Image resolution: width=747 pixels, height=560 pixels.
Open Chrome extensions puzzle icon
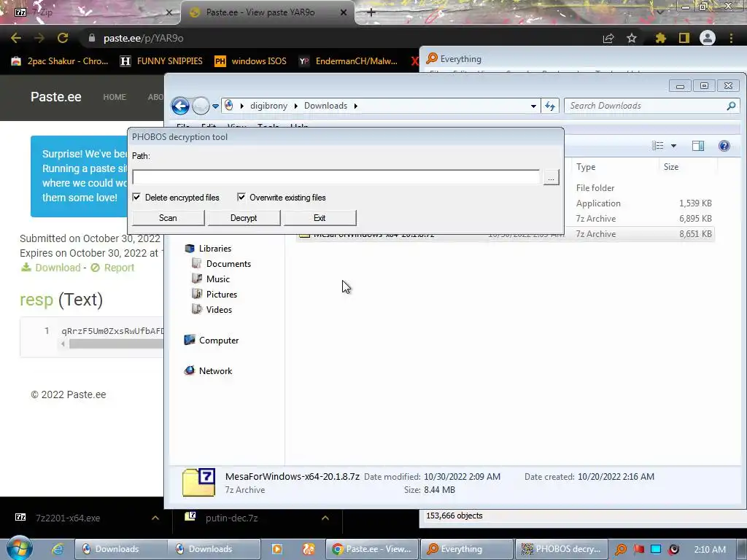coord(660,38)
